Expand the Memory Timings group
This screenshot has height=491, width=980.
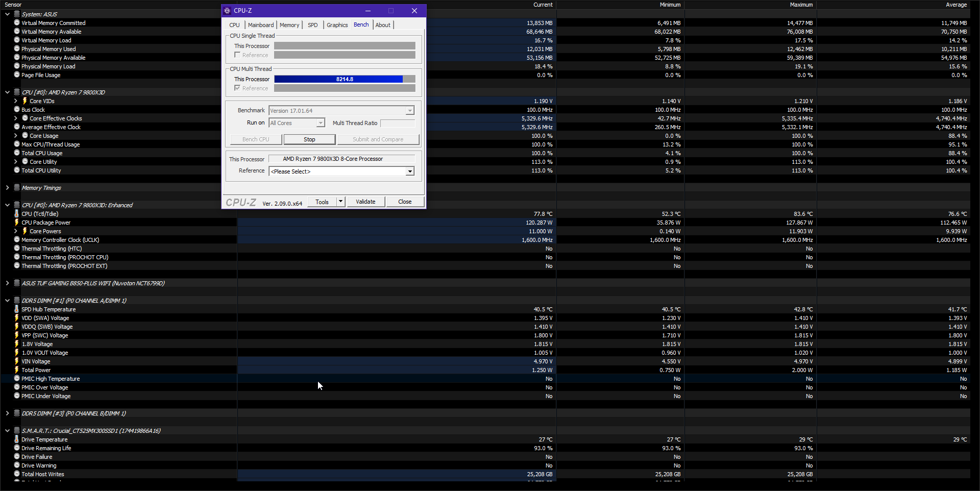coord(7,188)
